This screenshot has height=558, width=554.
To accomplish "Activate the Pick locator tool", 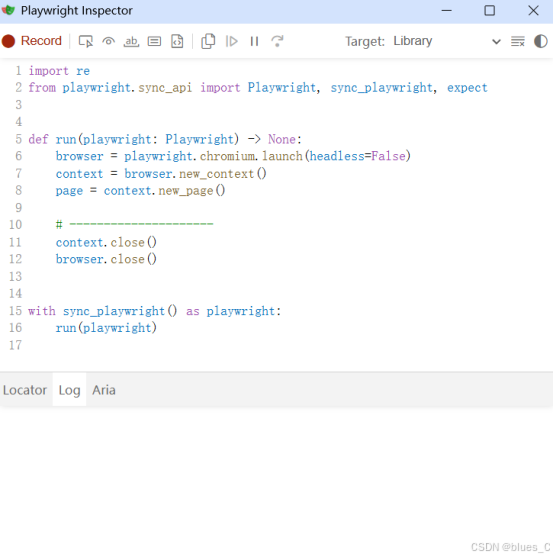I will coord(85,41).
